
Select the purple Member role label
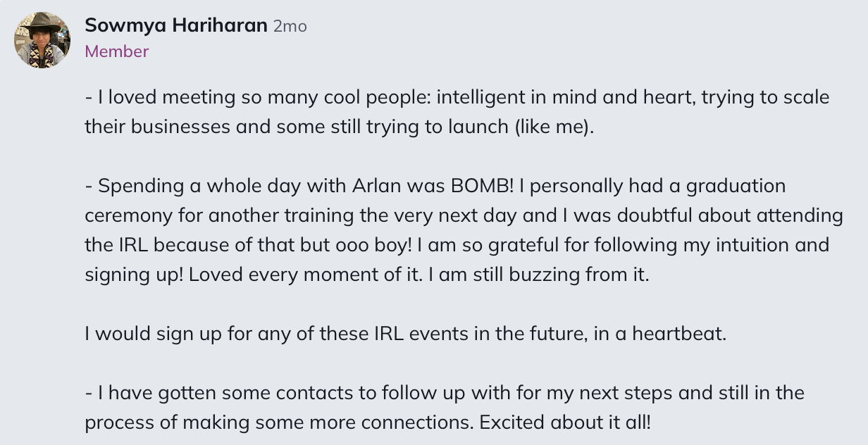116,51
